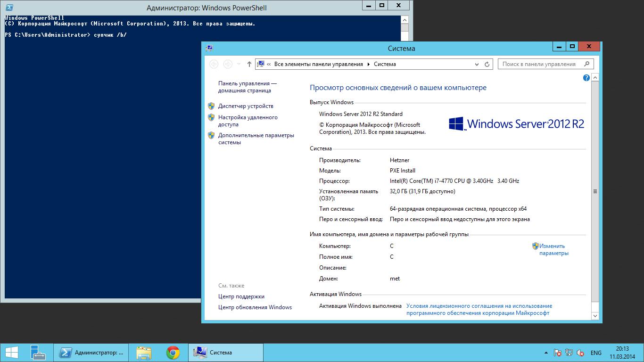Click shield icon beside Диспетчер устройств
644x362 pixels.
point(211,106)
